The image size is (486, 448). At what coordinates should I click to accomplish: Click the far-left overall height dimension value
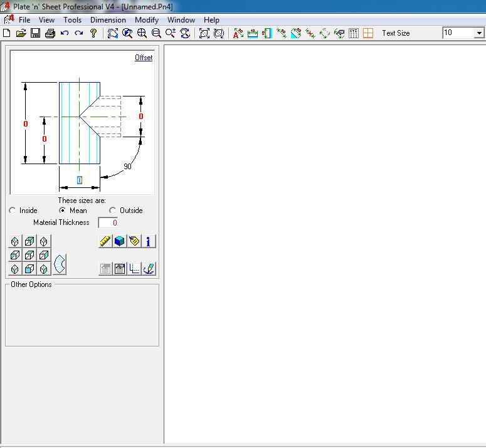26,124
